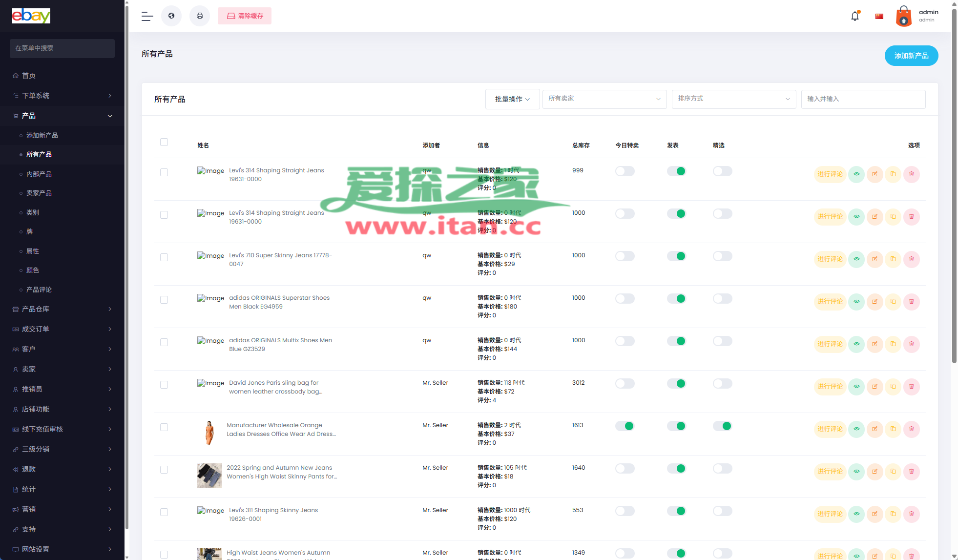Delete the Levi's 311 Shaping Skinny Jeans product
Viewport: 958px width, 560px height.
tap(911, 514)
